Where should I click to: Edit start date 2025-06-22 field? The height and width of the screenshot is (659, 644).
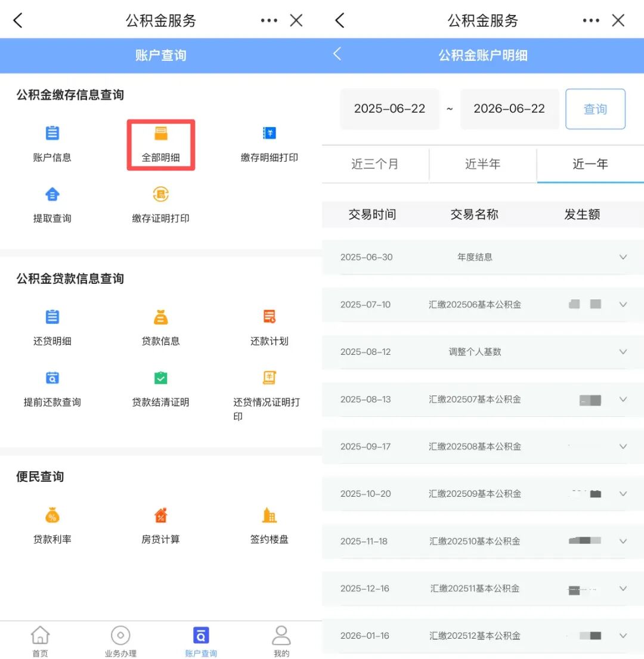[390, 109]
